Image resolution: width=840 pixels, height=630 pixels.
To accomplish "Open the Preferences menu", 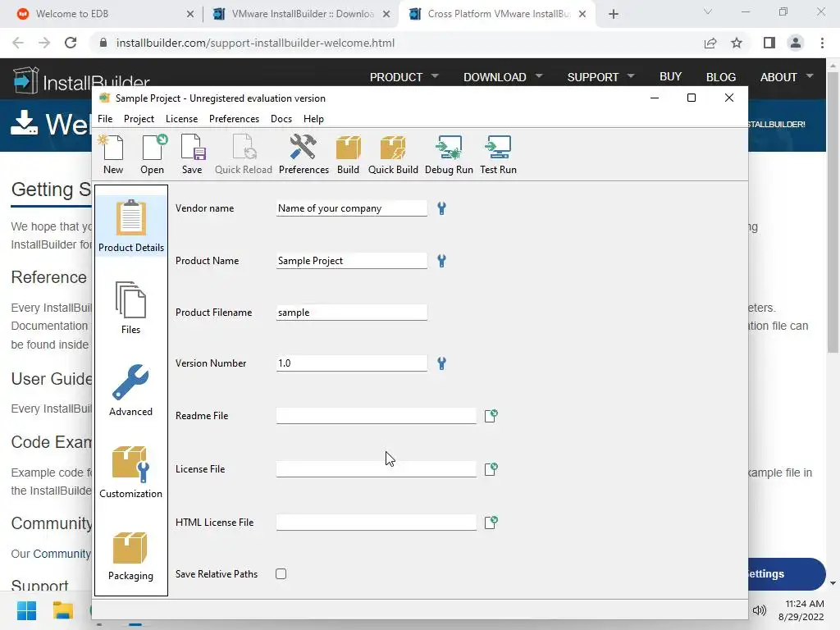I will (x=234, y=119).
